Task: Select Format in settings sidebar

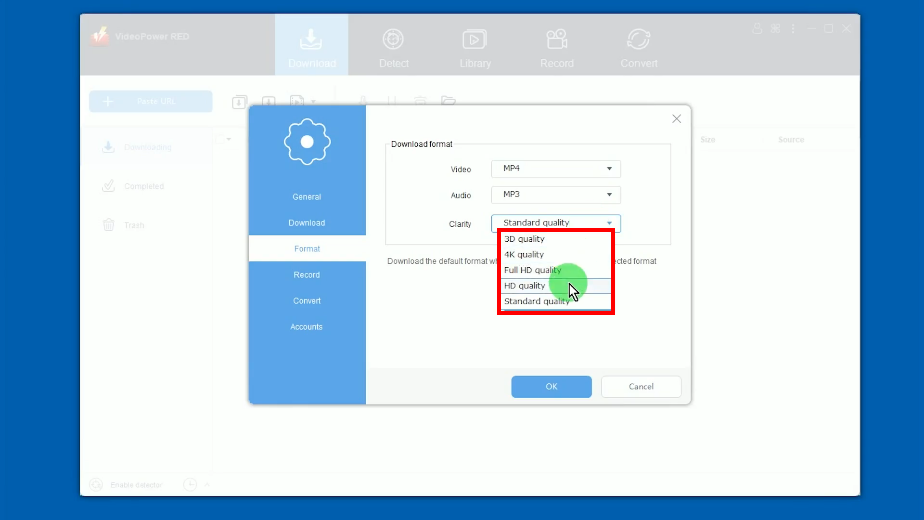Action: tap(307, 249)
